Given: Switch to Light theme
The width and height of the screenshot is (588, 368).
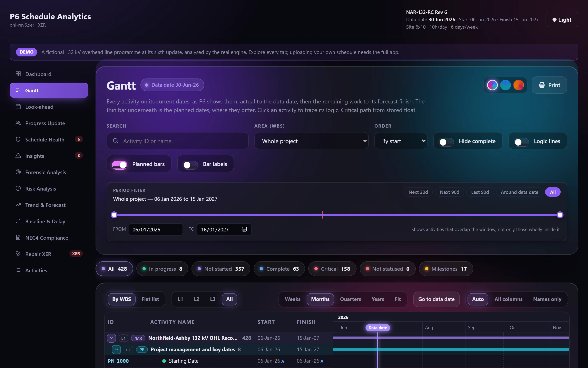Looking at the screenshot, I should click(561, 19).
